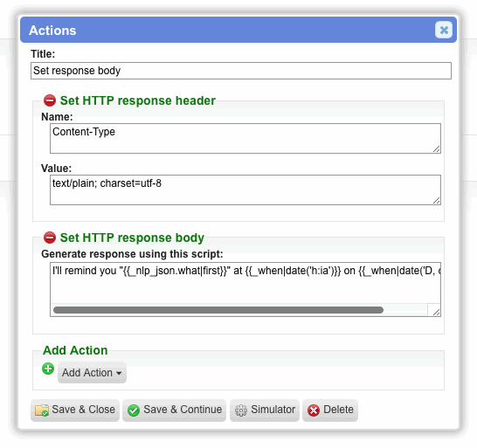477x448 pixels.
Task: Click the folder icon on Save & Close
Action: (x=42, y=410)
